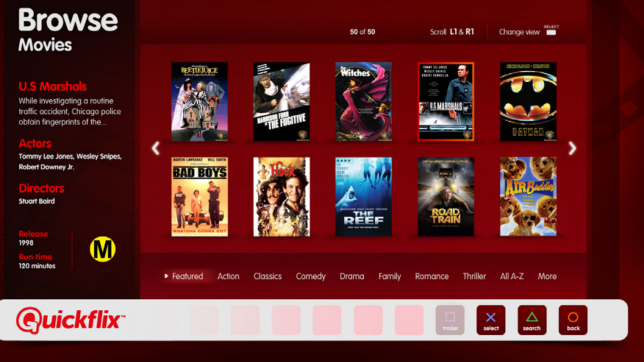Click the search triangle button
This screenshot has width=644, height=362.
(532, 320)
